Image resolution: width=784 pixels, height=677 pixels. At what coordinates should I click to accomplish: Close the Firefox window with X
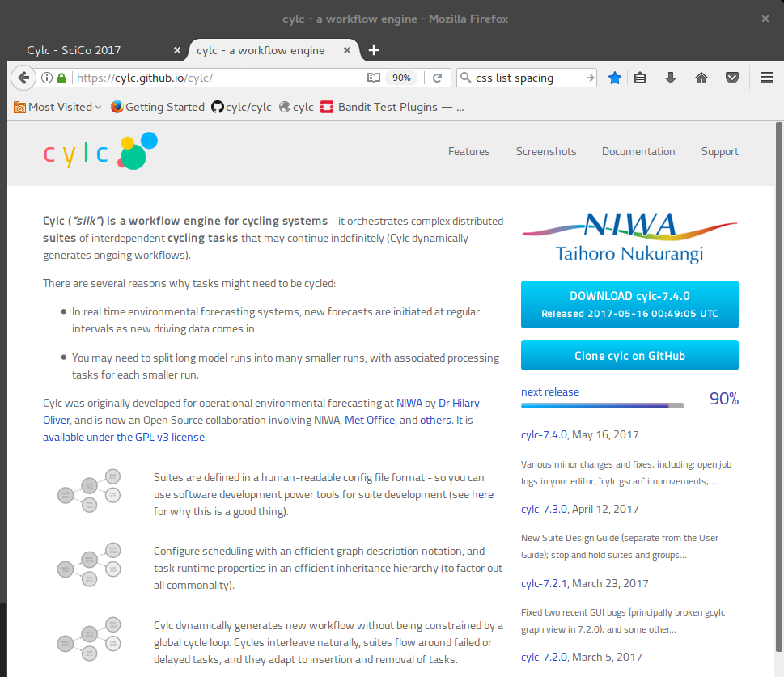(x=765, y=19)
